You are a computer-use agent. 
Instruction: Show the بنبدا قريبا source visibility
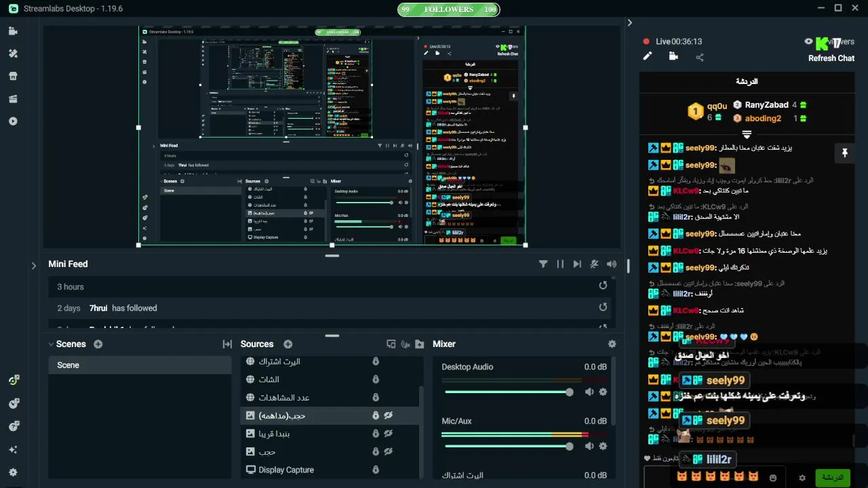click(389, 433)
